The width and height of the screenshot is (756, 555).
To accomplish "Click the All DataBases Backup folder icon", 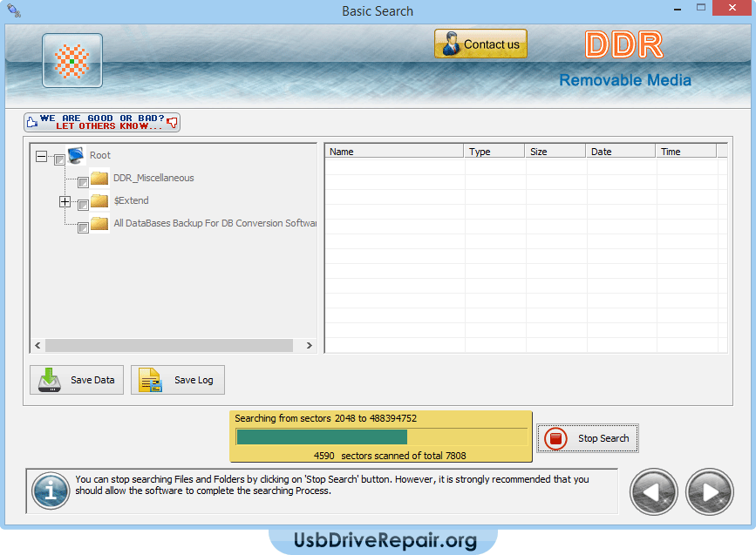I will tap(99, 223).
